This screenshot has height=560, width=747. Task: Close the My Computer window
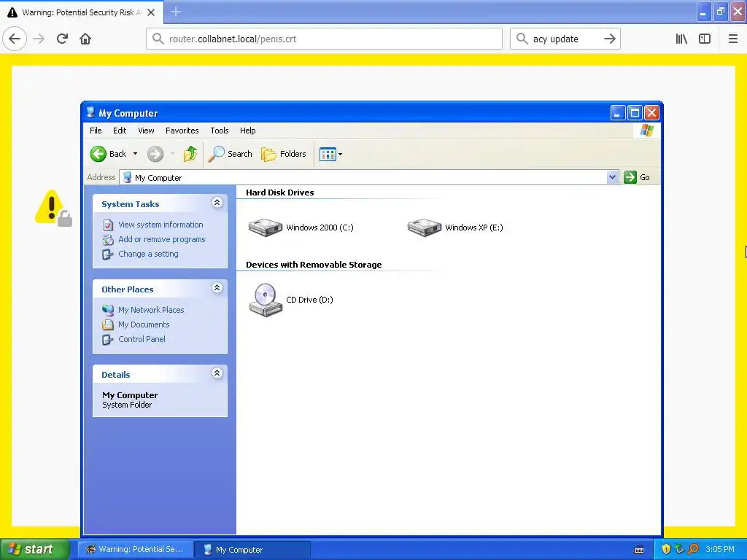click(x=651, y=113)
